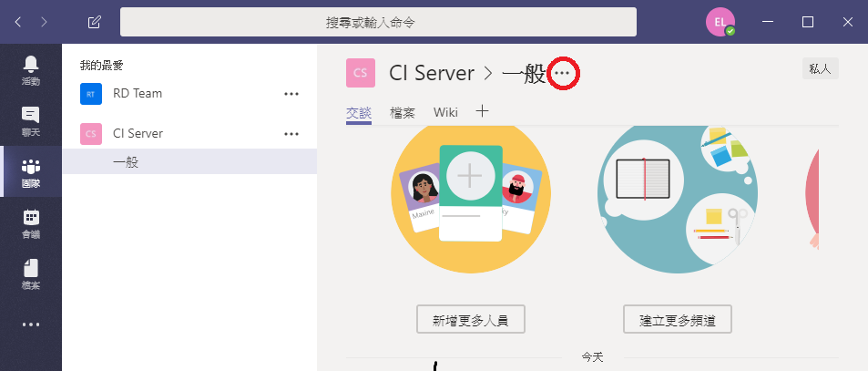Switch to the Wiki tab

click(x=445, y=112)
